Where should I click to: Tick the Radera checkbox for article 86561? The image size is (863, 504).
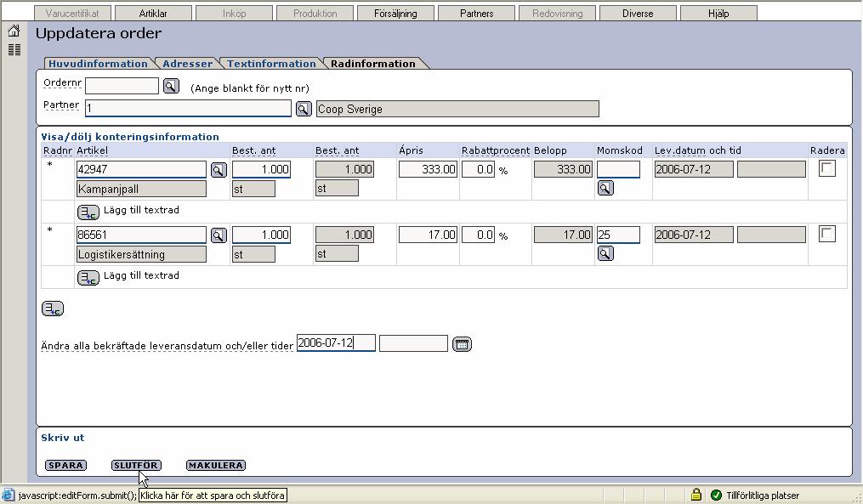tap(827, 234)
